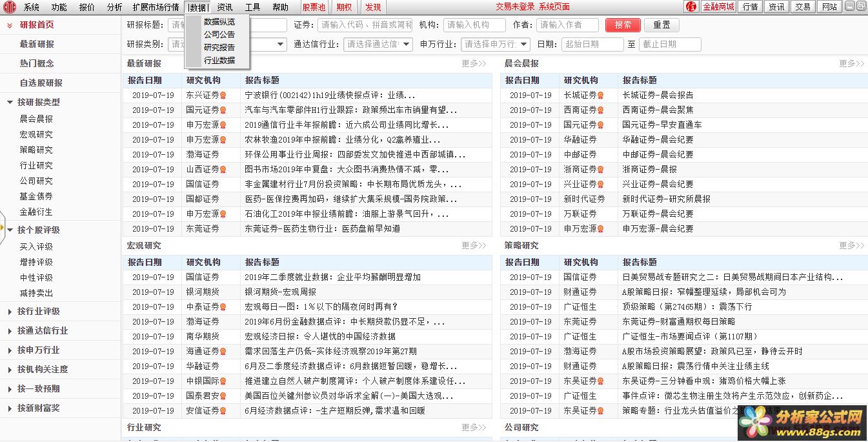
Task: Click the star badge next to 长城证券
Action: [x=601, y=95]
